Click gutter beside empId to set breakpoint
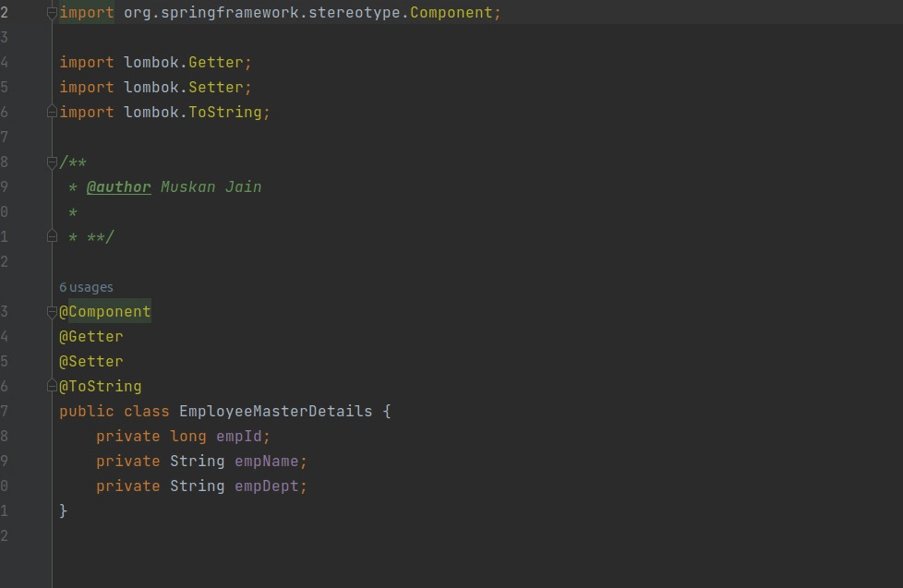This screenshot has width=903, height=588. (x=37, y=436)
